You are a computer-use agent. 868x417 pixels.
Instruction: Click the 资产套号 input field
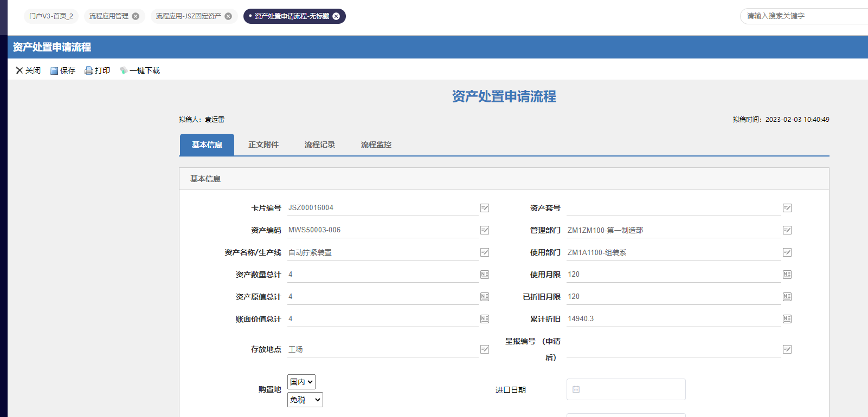672,208
